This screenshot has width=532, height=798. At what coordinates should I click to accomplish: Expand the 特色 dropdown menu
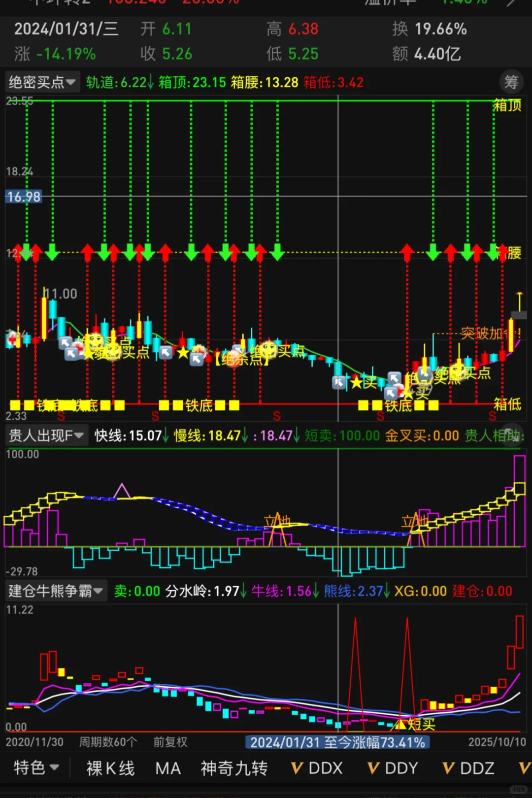click(36, 767)
